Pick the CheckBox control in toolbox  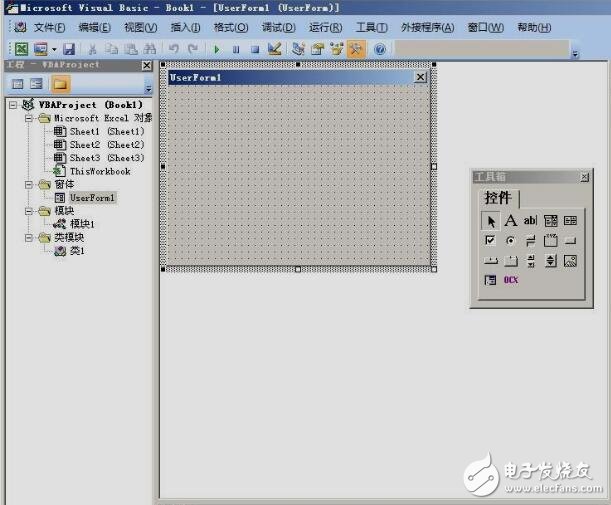click(x=490, y=240)
